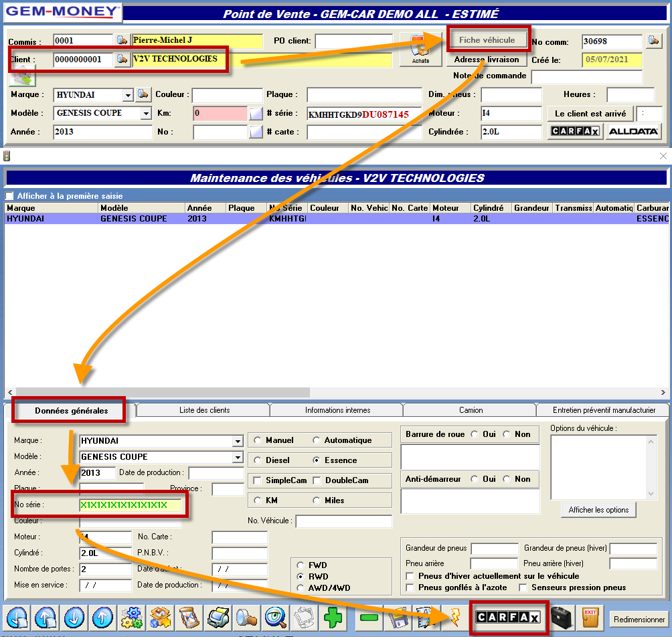Image resolution: width=672 pixels, height=637 pixels.
Task: Click the plain blue up arrow icon
Action: pos(102,618)
